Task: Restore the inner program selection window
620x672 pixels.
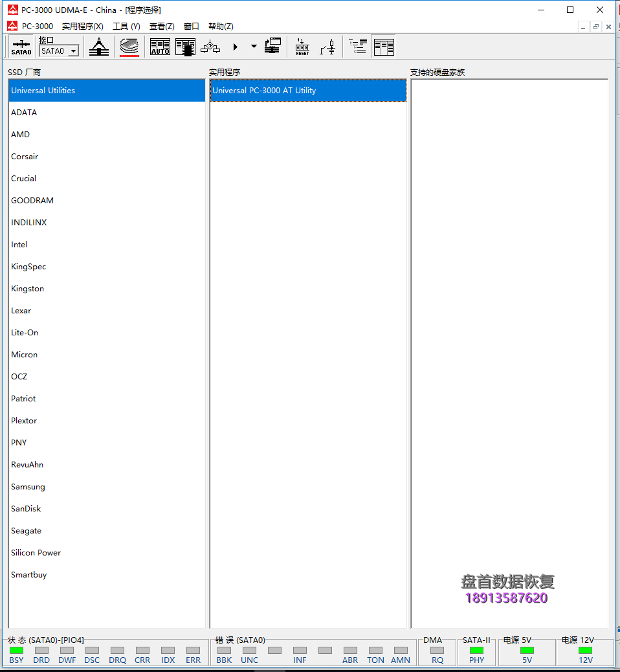Action: point(595,27)
